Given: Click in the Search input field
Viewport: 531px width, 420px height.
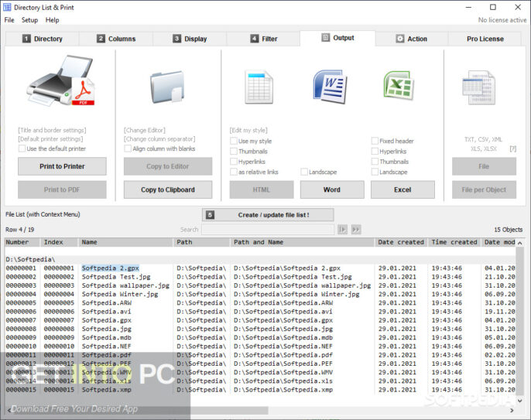Looking at the screenshot, I should (x=268, y=230).
